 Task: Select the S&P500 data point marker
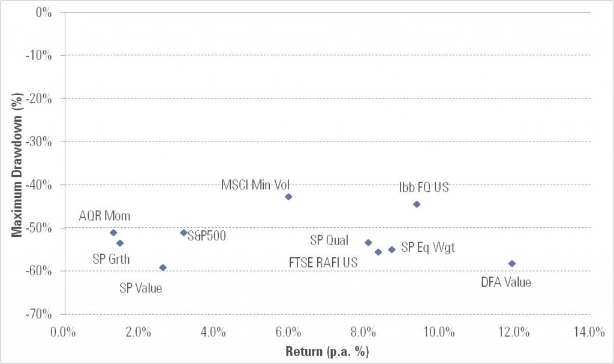pos(184,233)
